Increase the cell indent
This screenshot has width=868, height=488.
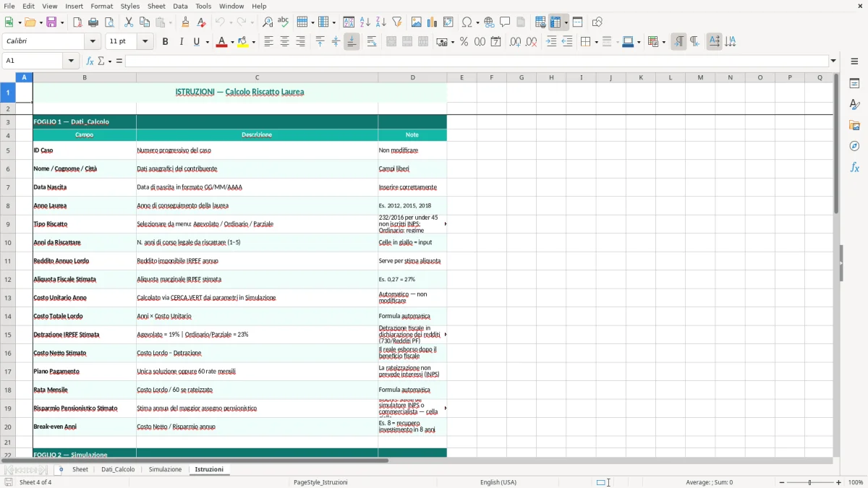[552, 42]
